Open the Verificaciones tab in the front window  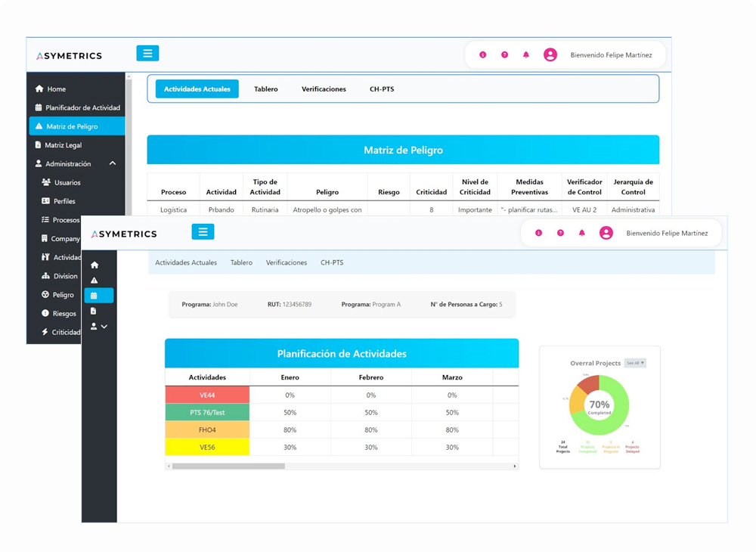tap(287, 262)
